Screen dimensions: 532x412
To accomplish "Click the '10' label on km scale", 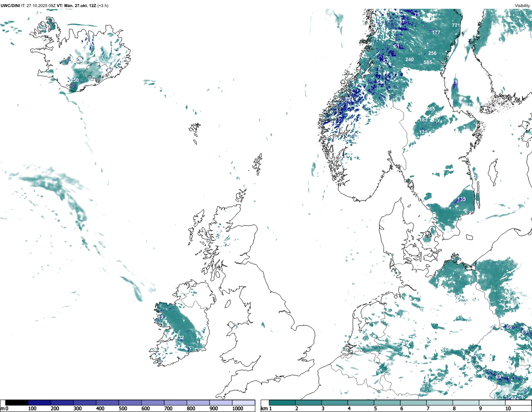I will pos(508,409).
